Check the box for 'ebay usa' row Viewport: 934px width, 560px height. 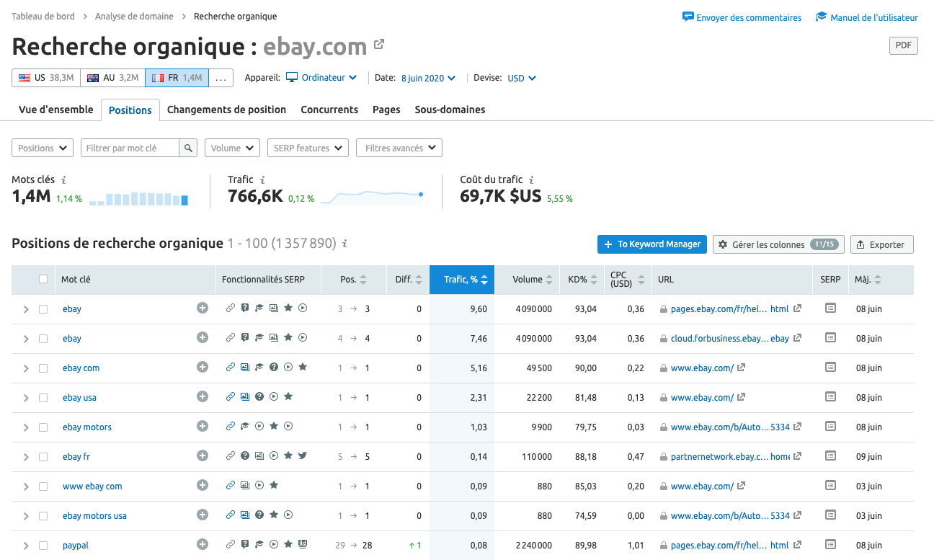pyautogui.click(x=43, y=398)
